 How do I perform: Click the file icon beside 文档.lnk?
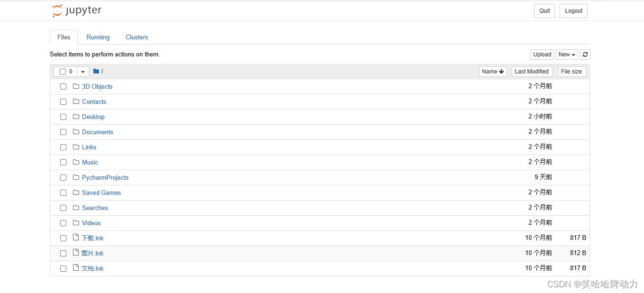[x=76, y=268]
